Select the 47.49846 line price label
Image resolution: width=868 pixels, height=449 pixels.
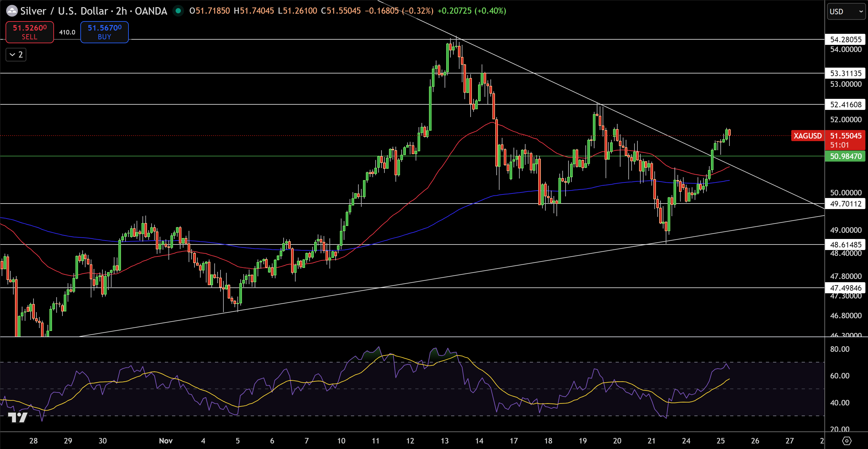846,288
